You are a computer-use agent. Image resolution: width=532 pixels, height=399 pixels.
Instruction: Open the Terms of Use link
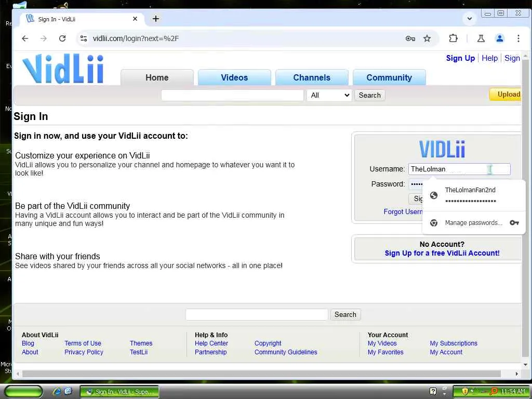point(83,343)
